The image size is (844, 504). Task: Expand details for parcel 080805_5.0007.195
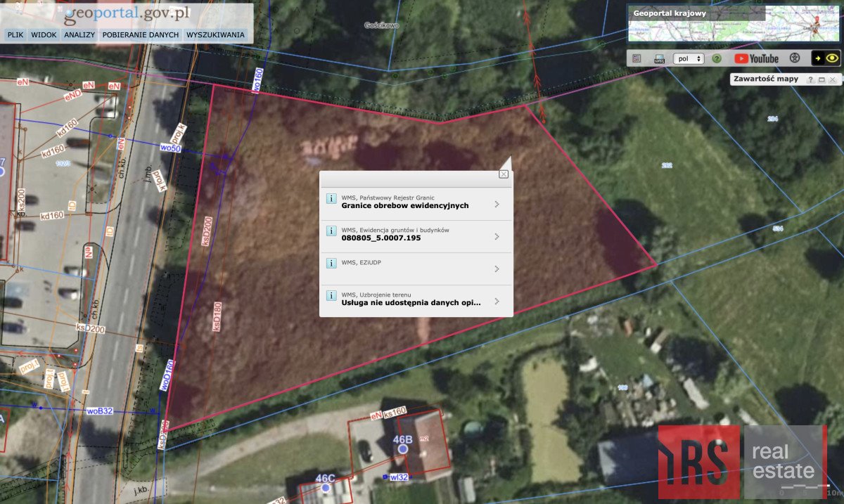click(497, 235)
